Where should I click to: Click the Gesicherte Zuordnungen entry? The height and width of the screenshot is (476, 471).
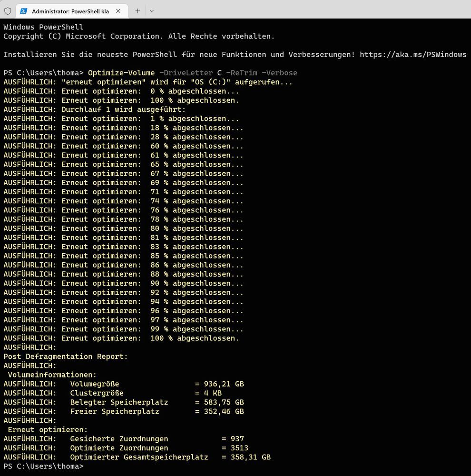pyautogui.click(x=119, y=438)
